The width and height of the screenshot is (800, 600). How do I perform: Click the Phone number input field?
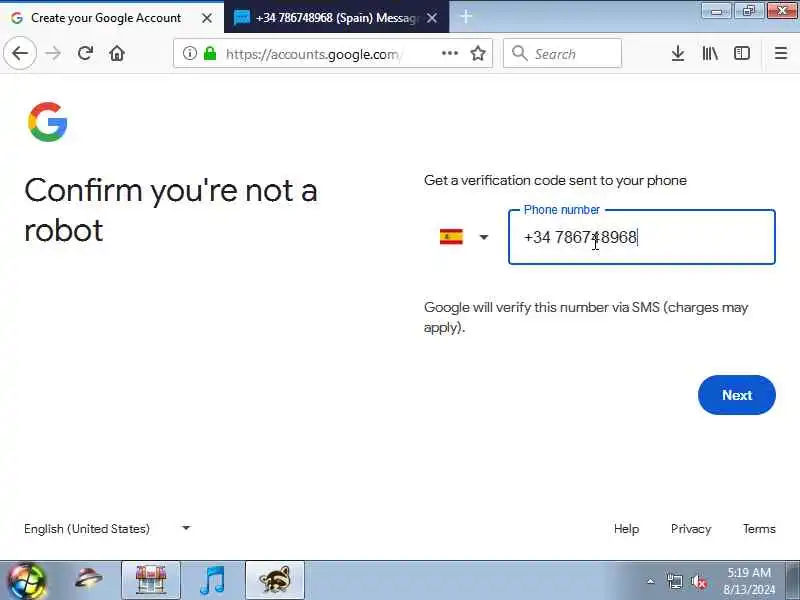(642, 237)
